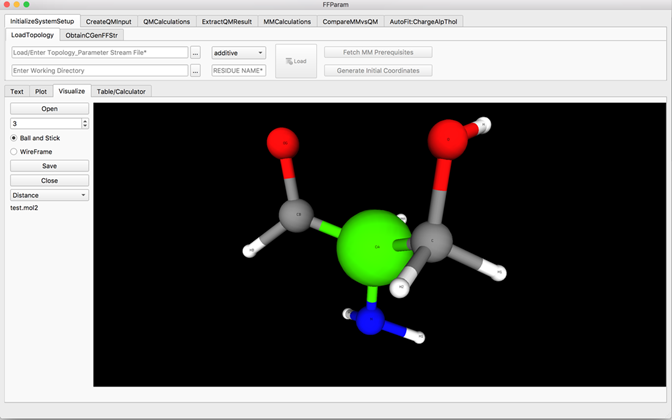Focus the Topology_Parameter Stream File input

(100, 52)
